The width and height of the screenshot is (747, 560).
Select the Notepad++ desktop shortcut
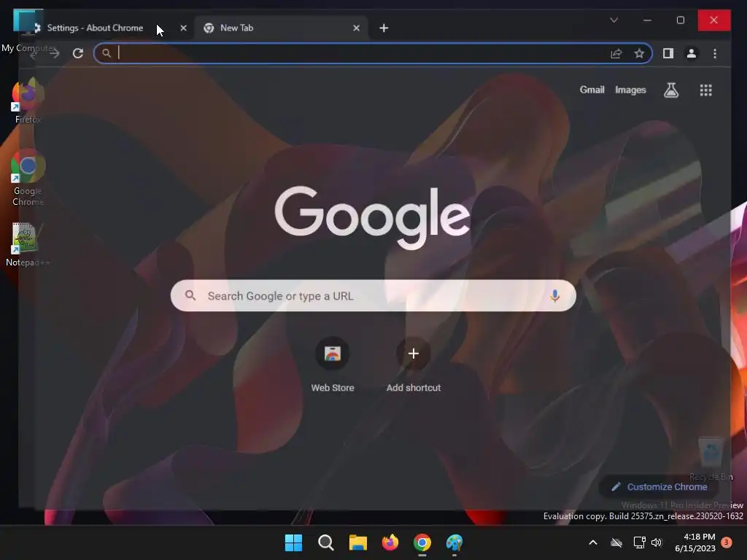click(x=27, y=244)
